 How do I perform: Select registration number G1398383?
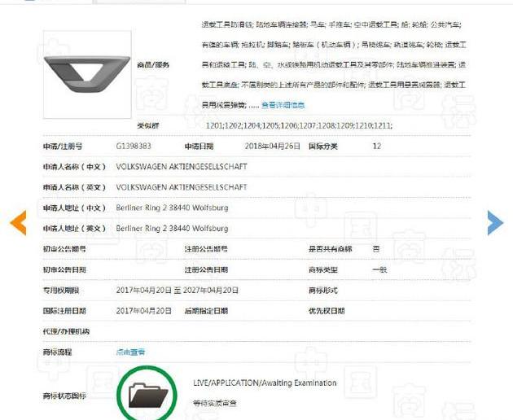[134, 146]
